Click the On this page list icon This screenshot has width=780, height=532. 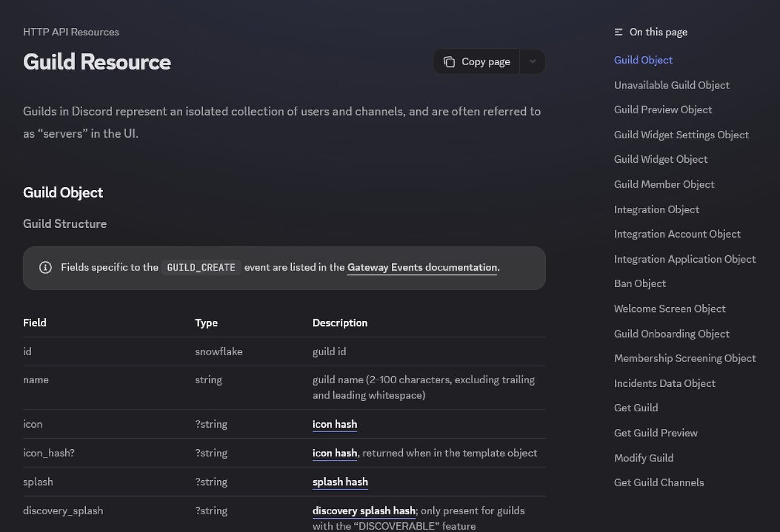pos(619,32)
